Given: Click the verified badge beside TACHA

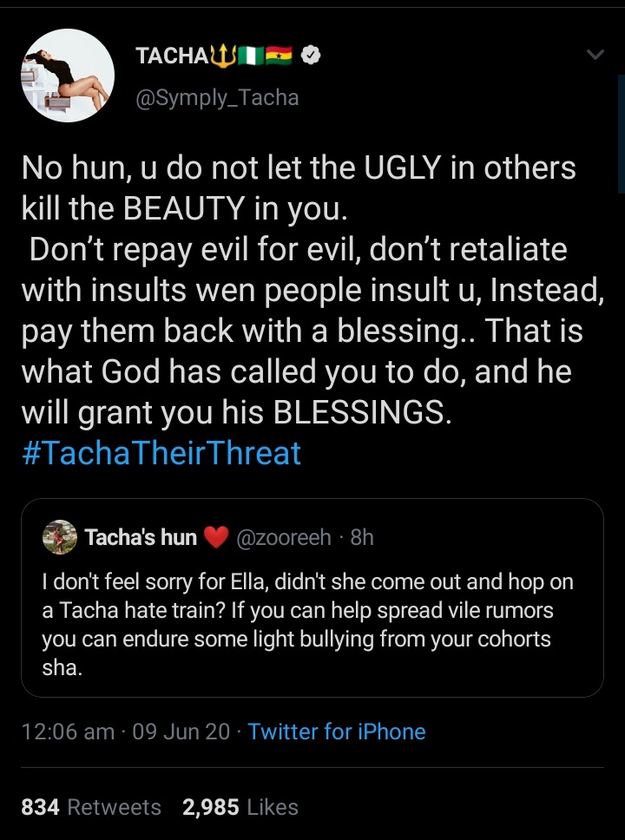Looking at the screenshot, I should click(311, 56).
